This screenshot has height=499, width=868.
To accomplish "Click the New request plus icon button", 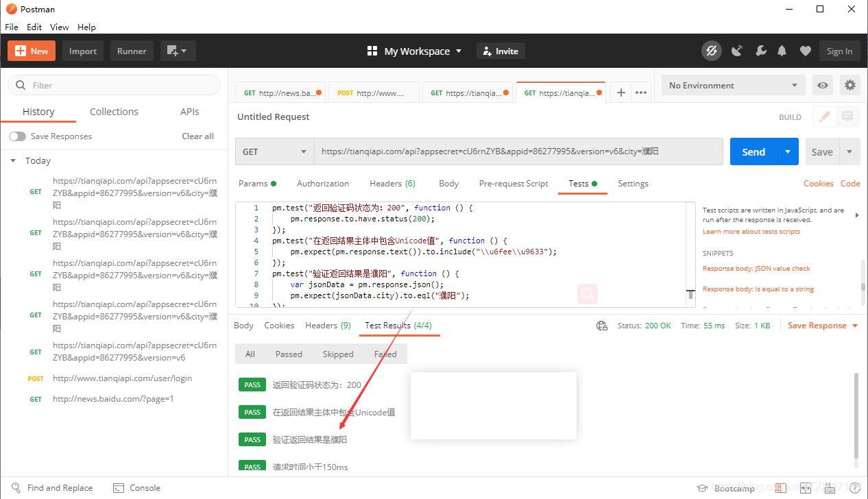I will coord(32,51).
